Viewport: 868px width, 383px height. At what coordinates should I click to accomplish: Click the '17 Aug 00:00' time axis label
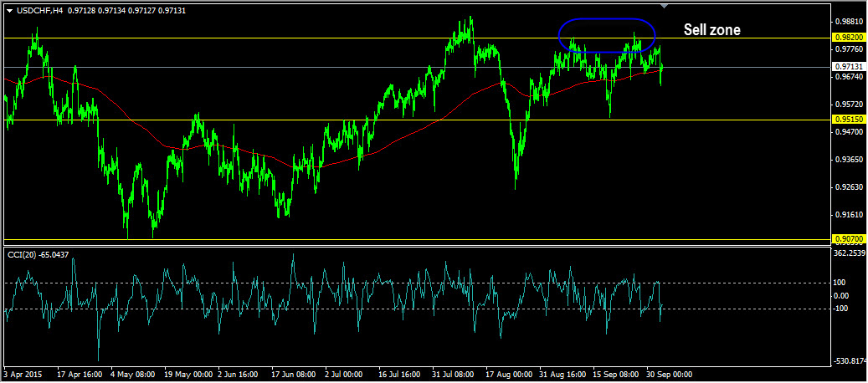tap(507, 375)
